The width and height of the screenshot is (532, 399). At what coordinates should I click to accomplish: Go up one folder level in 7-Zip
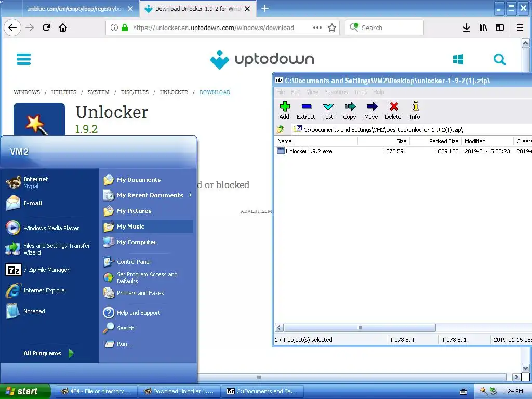(x=281, y=129)
